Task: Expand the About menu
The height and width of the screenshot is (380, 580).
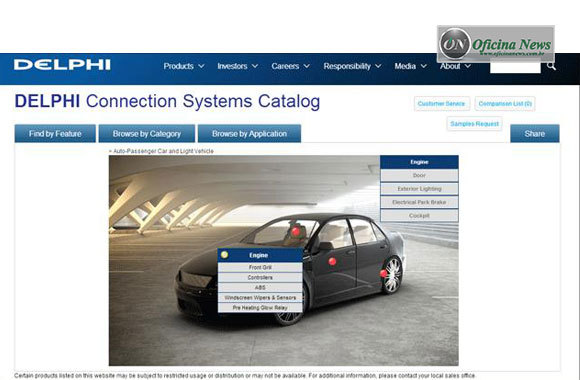Action: pos(455,66)
